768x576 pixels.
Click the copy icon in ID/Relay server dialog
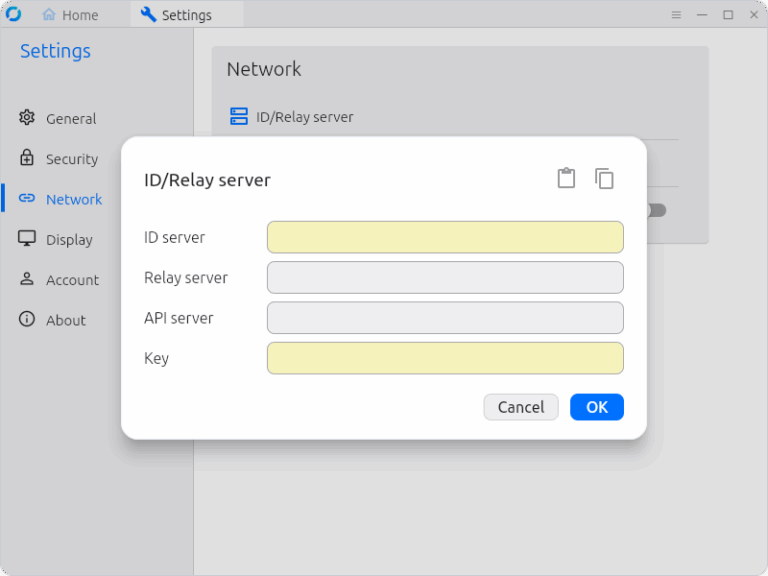[x=604, y=178]
